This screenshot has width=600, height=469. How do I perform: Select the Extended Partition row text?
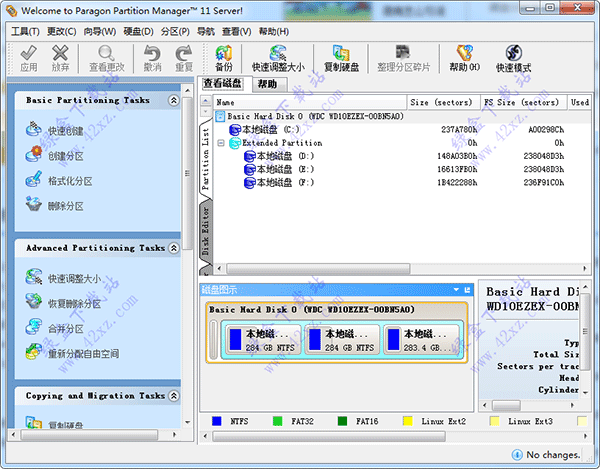[x=282, y=143]
